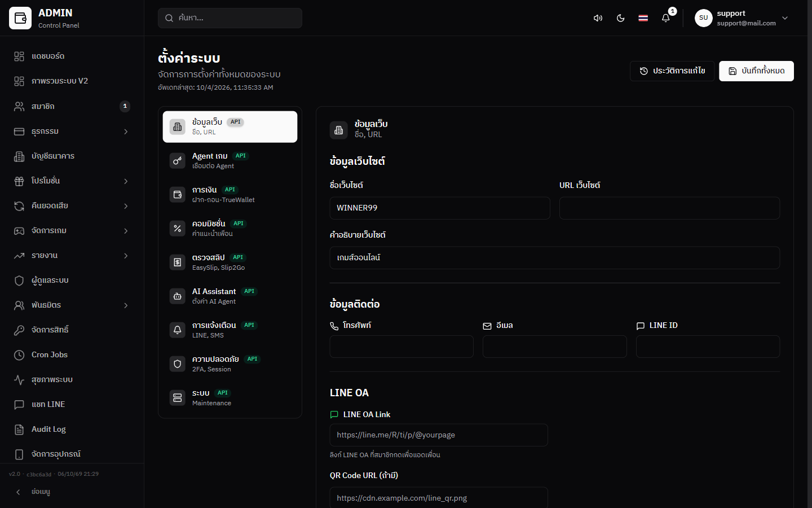
Task: Expand the จัดการเกม submenu
Action: coord(72,231)
